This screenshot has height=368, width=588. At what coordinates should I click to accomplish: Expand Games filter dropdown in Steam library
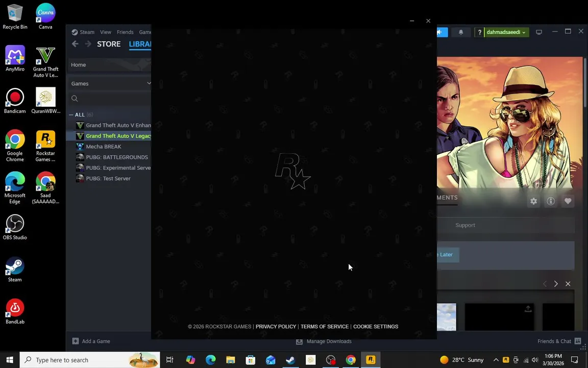[149, 83]
